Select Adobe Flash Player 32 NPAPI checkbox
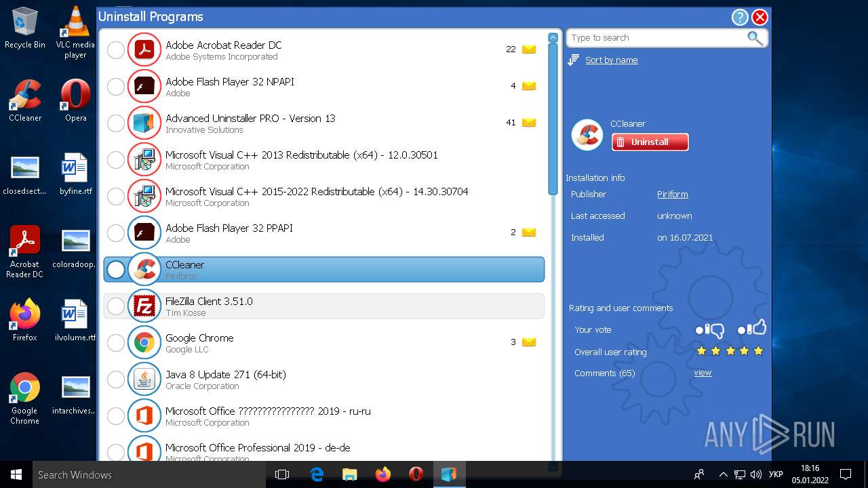This screenshot has width=868, height=488. coord(116,86)
